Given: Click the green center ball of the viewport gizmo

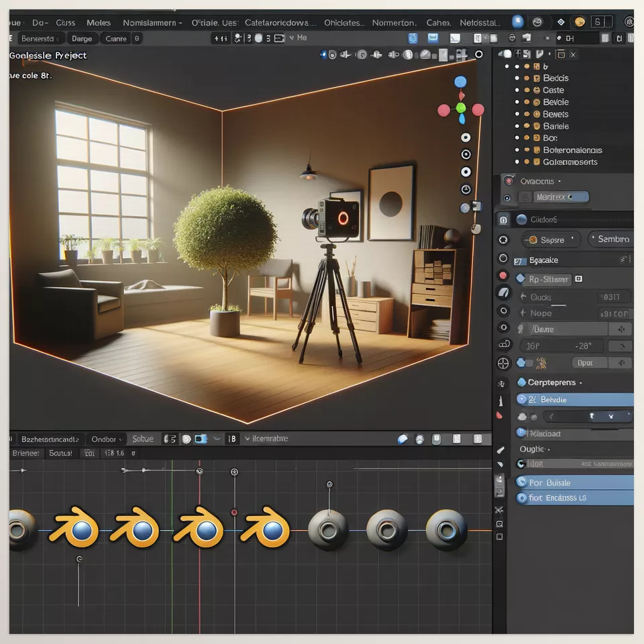Looking at the screenshot, I should click(461, 108).
